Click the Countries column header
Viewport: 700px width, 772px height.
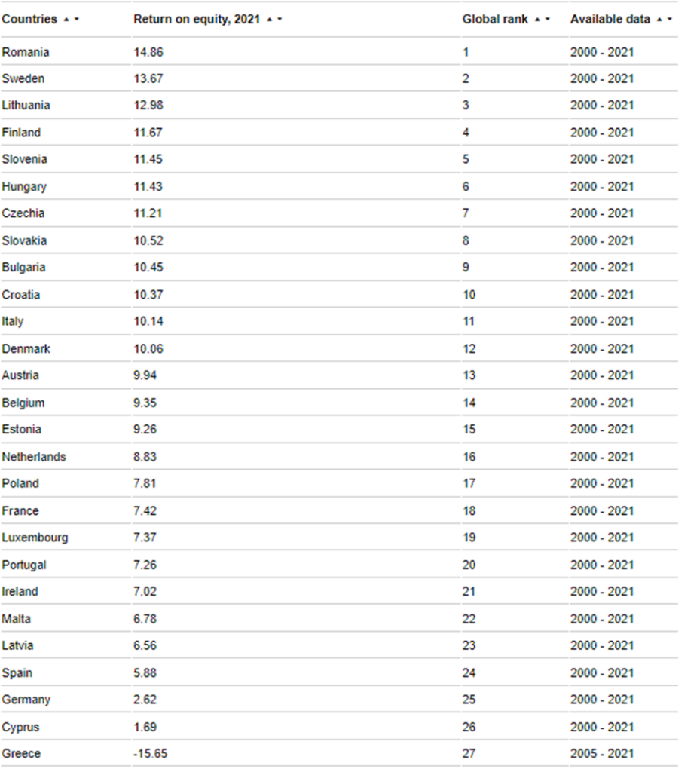coord(29,20)
